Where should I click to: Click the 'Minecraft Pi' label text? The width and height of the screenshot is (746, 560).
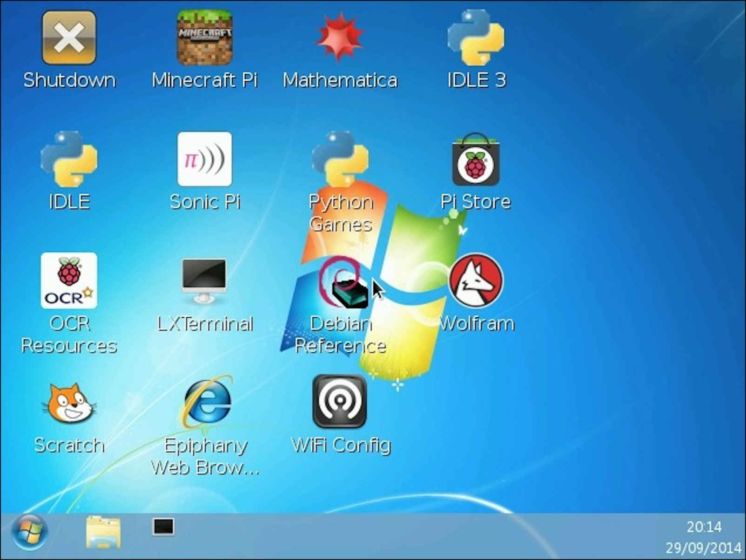click(x=205, y=80)
